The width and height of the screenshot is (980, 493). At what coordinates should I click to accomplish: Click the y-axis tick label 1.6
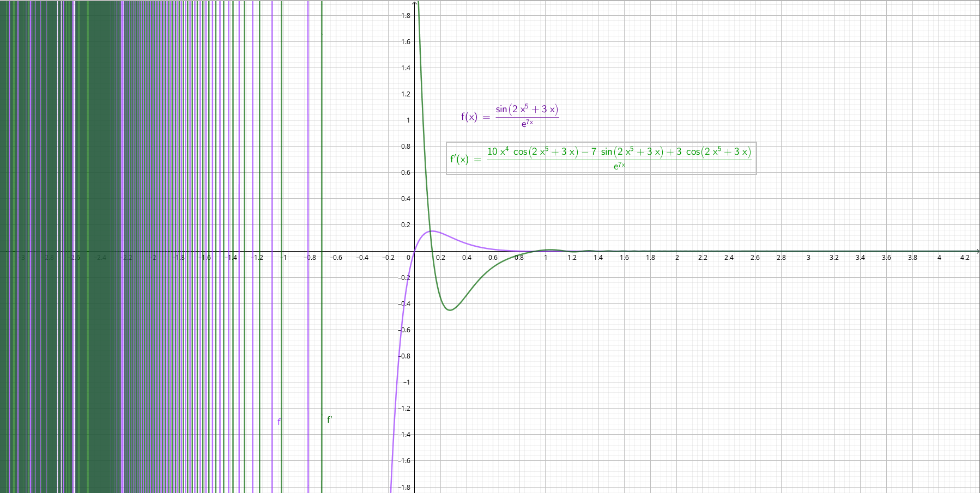pos(406,42)
